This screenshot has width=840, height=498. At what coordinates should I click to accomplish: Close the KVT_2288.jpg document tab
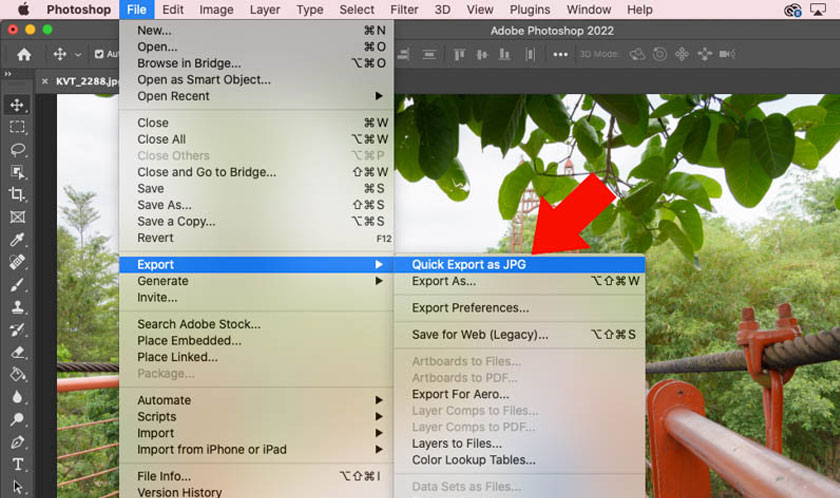(x=46, y=81)
